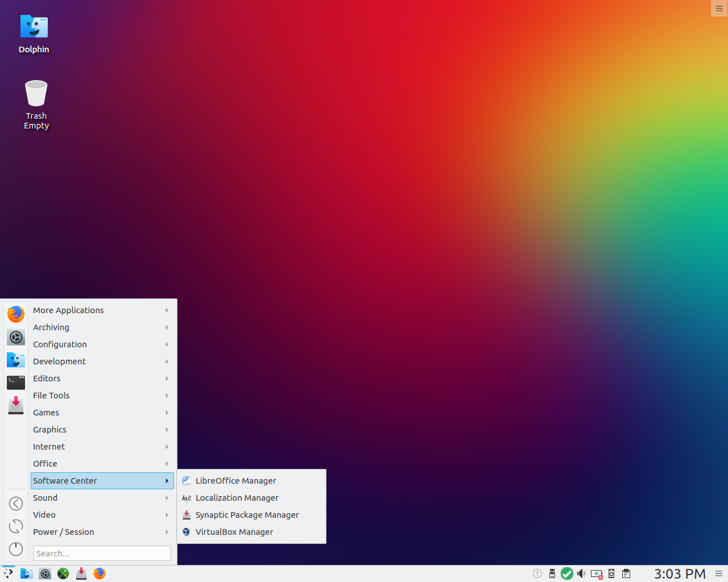Open Synaptic download icon in menu sidebar
Image resolution: width=728 pixels, height=582 pixels.
pos(16,405)
